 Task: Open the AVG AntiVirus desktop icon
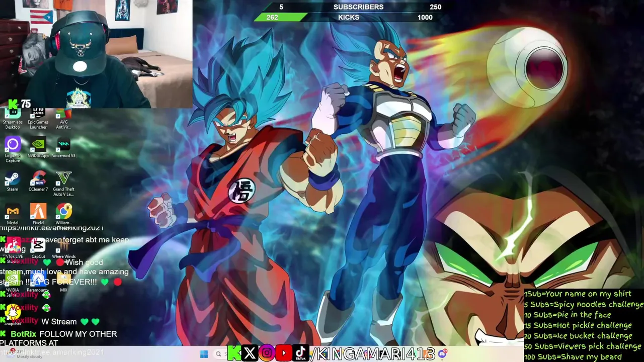(64, 119)
